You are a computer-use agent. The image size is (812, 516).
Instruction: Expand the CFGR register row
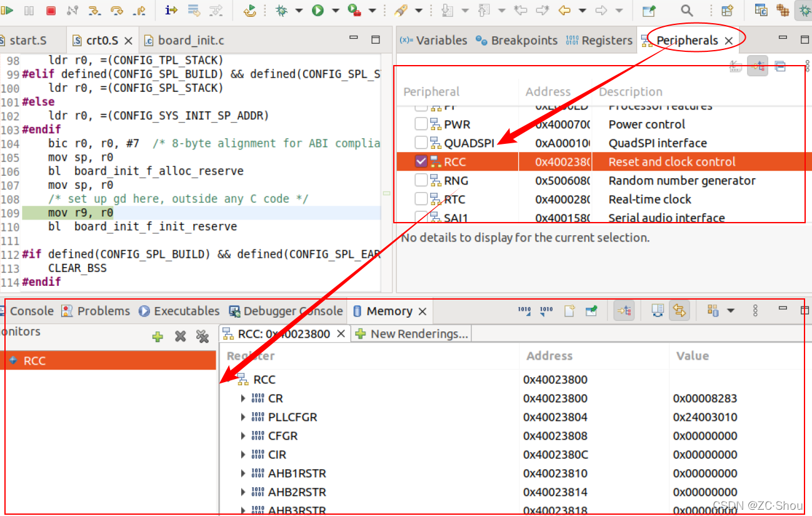click(243, 436)
